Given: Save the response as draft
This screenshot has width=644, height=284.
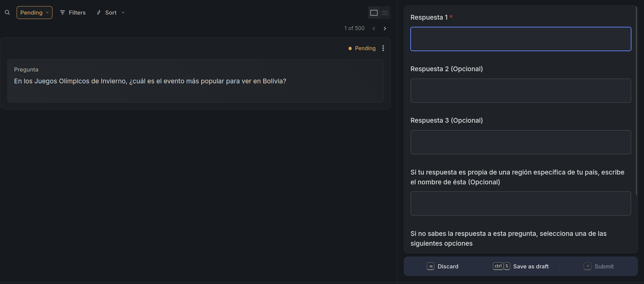Looking at the screenshot, I should coord(521,266).
